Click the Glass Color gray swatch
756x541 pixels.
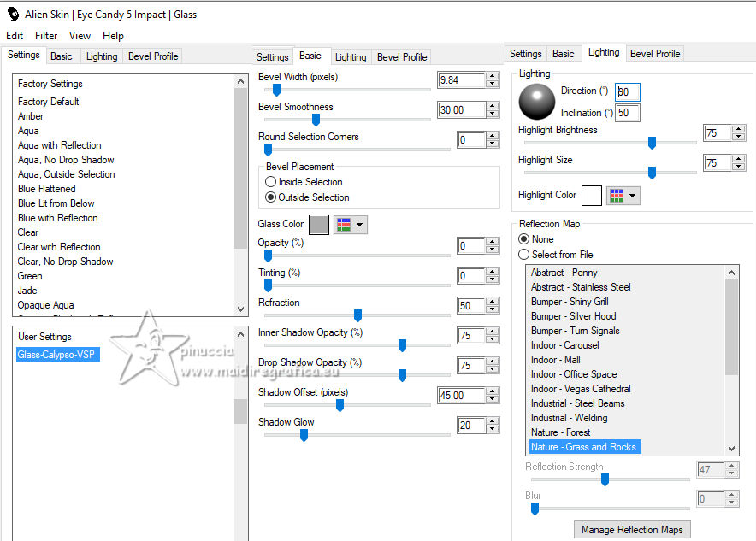[x=319, y=225]
